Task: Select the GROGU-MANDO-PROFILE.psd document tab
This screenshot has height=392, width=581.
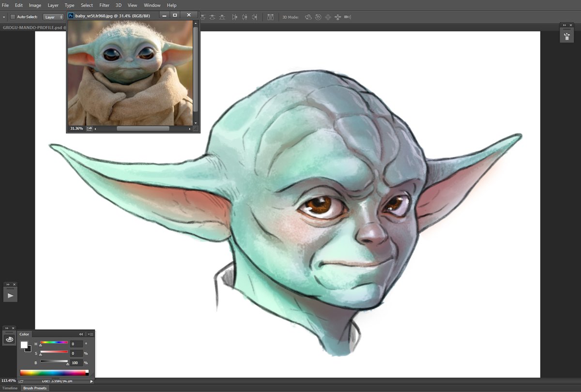Action: click(33, 28)
